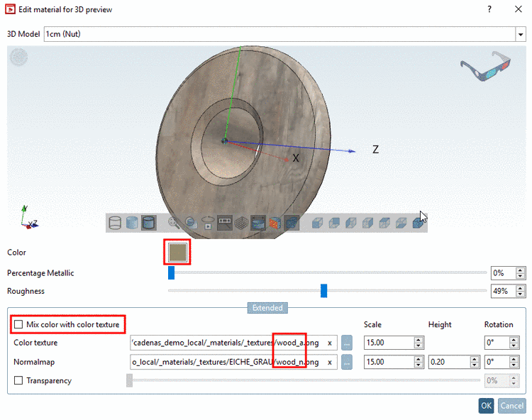Viewport: 532px width, 420px height.
Task: Click the help question mark button
Action: point(489,9)
